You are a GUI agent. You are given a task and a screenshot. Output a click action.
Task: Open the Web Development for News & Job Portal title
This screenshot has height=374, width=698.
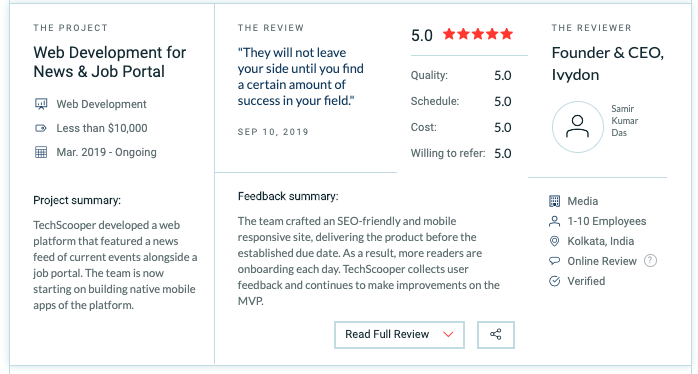pyautogui.click(x=110, y=62)
